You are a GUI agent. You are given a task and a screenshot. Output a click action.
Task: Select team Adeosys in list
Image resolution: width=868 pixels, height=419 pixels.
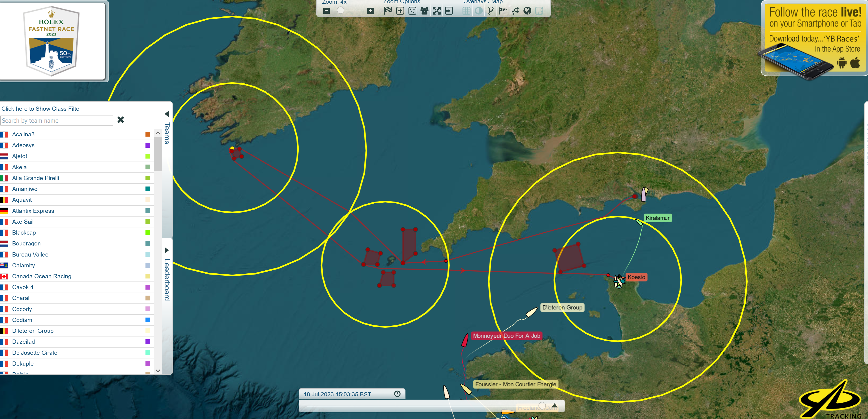(x=77, y=145)
